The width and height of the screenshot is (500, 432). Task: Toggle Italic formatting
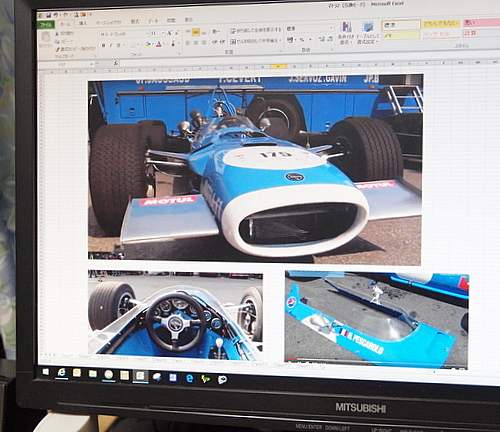point(111,45)
